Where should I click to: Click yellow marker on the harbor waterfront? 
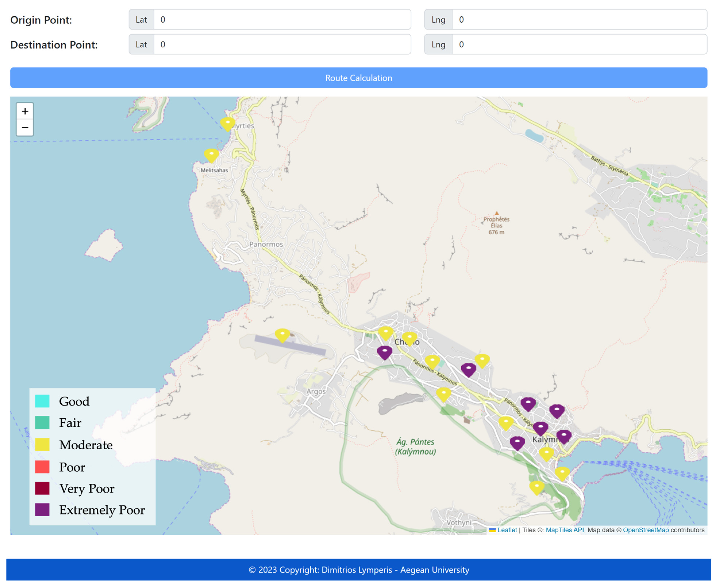click(x=562, y=473)
